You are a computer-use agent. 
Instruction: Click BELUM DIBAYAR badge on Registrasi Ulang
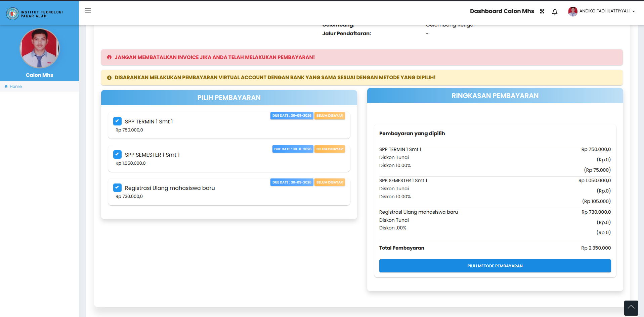click(330, 182)
